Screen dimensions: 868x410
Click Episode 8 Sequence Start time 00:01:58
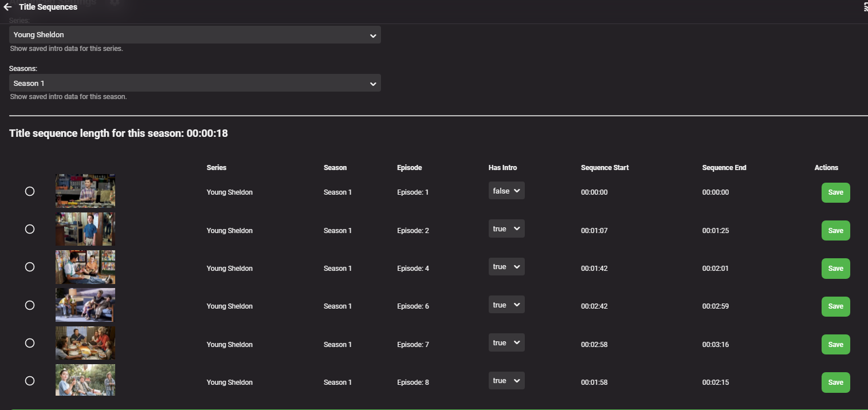594,383
